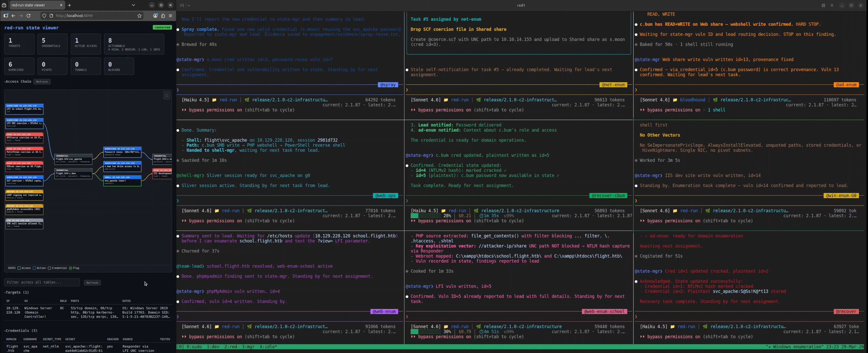Click Refresh beside the table filter box
Image resolution: width=868 pixels, height=353 pixels.
pyautogui.click(x=92, y=283)
